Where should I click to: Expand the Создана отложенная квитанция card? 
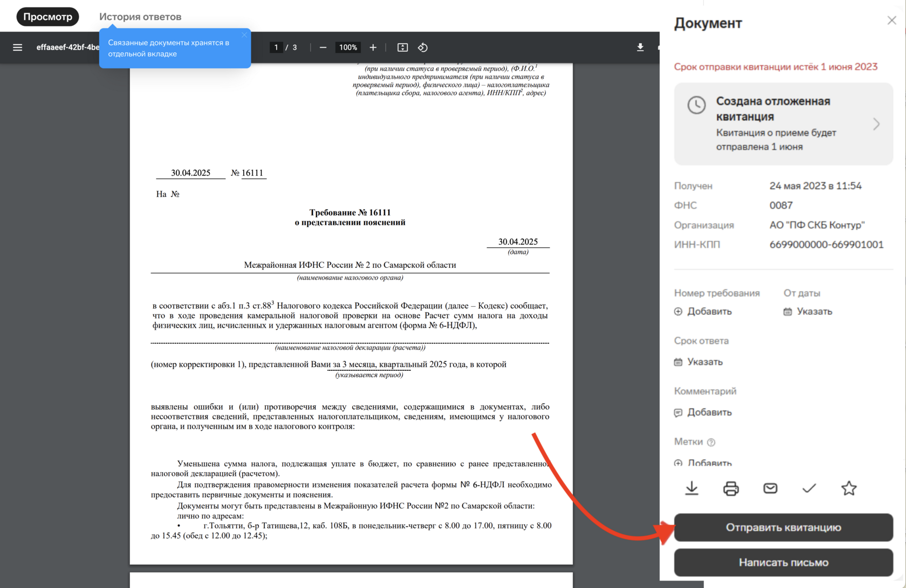(784, 124)
